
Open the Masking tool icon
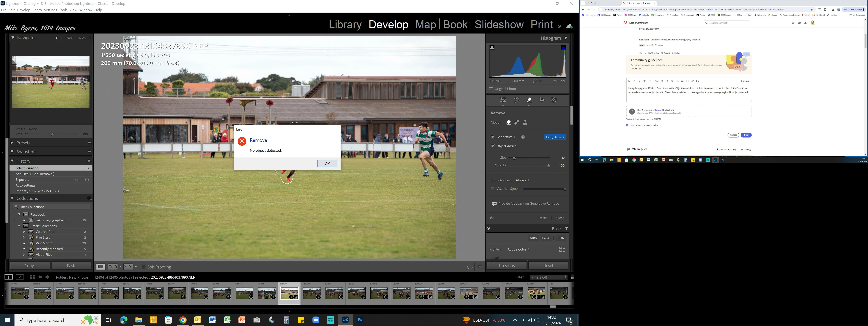pos(554,100)
